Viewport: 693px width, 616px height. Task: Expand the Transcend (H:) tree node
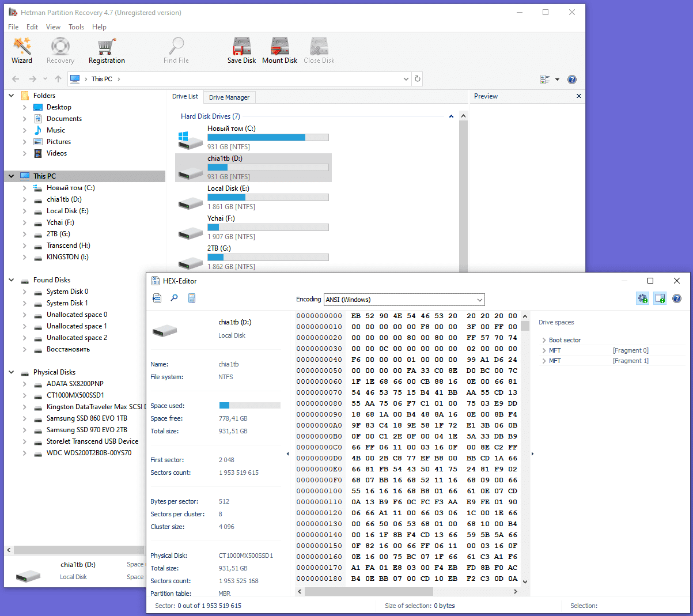pos(24,245)
